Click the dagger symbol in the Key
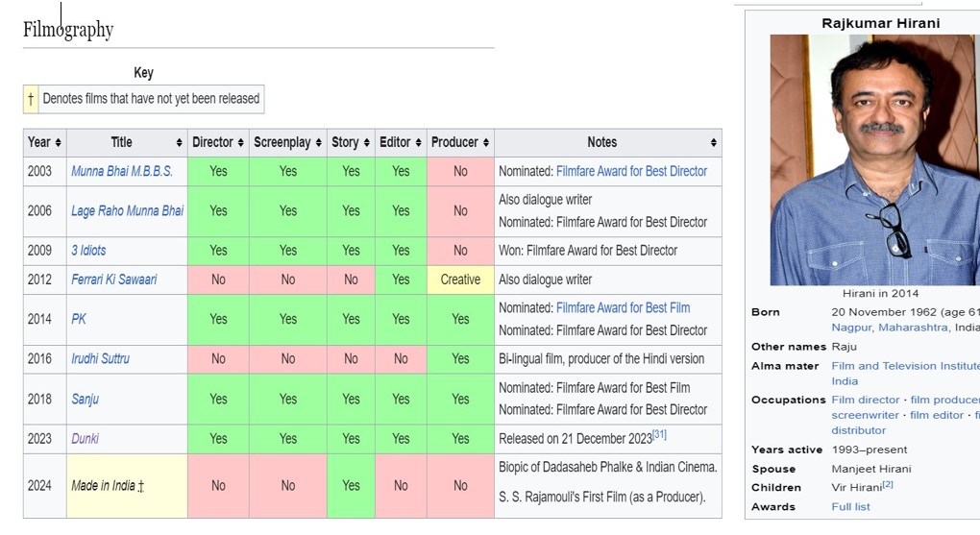 click(31, 99)
